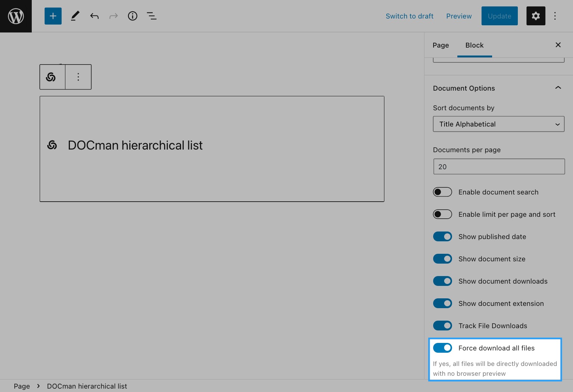Switch to the Block tab
This screenshot has width=573, height=392.
click(474, 45)
